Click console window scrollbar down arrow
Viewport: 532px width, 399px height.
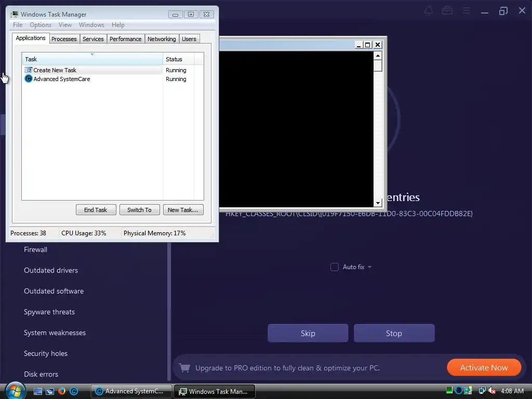point(378,203)
